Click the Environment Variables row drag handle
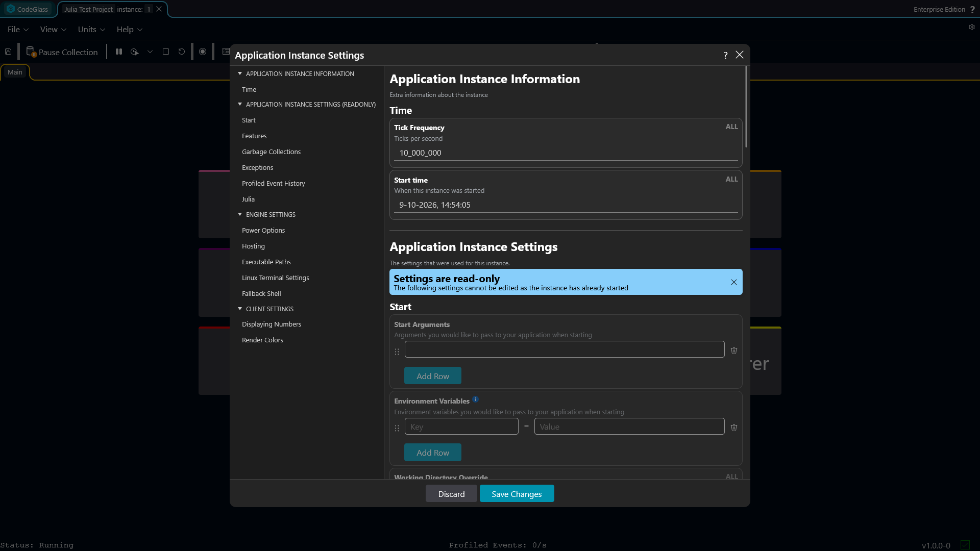The width and height of the screenshot is (980, 551). coord(397,429)
